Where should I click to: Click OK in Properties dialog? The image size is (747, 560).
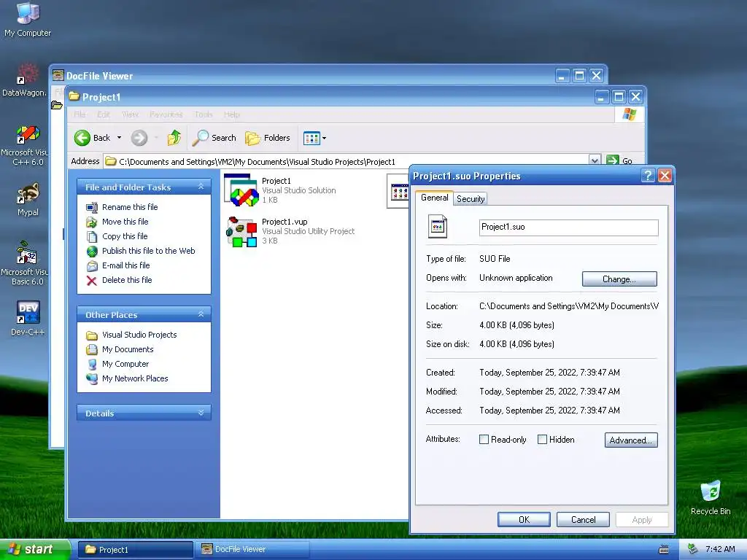[x=524, y=519]
